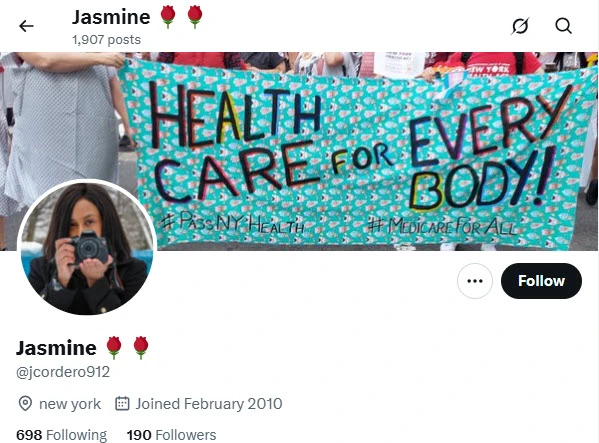This screenshot has width=599, height=443.
Task: Open the three-dot more options button
Action: coord(475,281)
